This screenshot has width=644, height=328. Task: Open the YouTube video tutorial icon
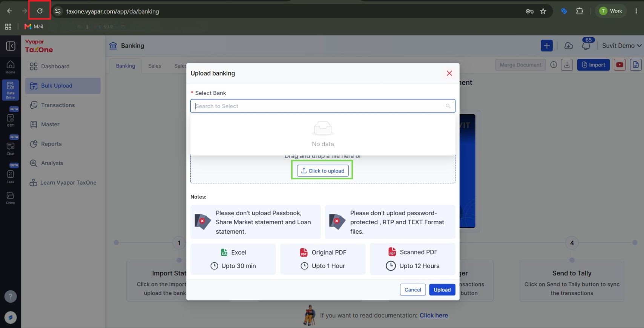pyautogui.click(x=619, y=65)
